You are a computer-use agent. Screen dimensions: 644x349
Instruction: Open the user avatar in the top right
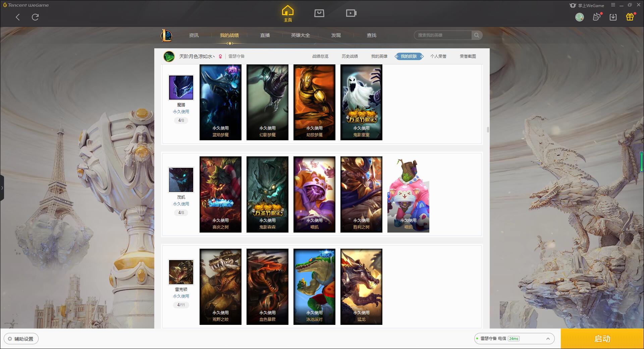579,17
